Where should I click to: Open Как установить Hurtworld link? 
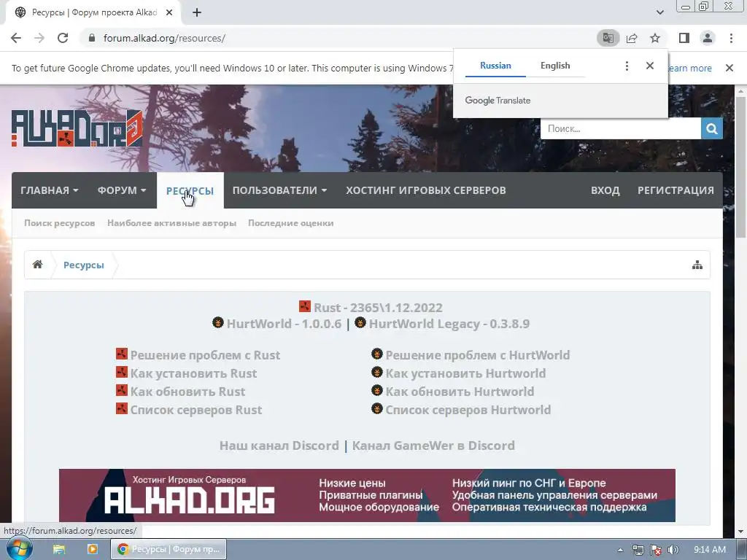tap(465, 373)
